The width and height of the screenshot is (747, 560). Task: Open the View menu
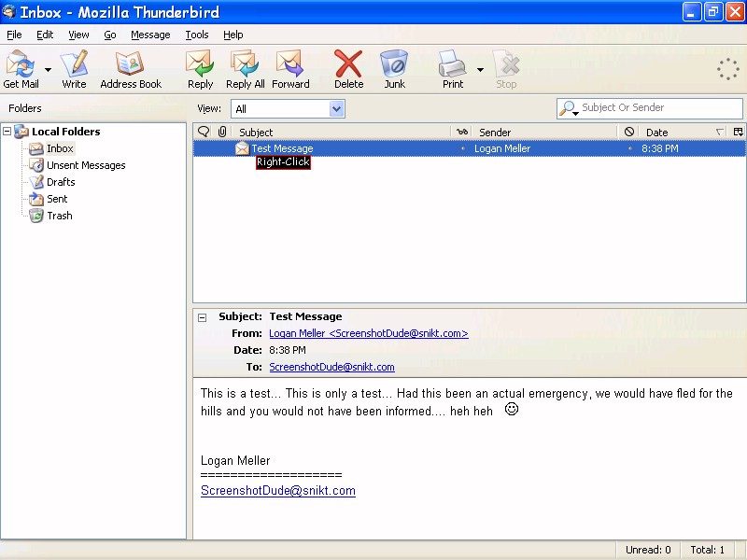point(78,35)
